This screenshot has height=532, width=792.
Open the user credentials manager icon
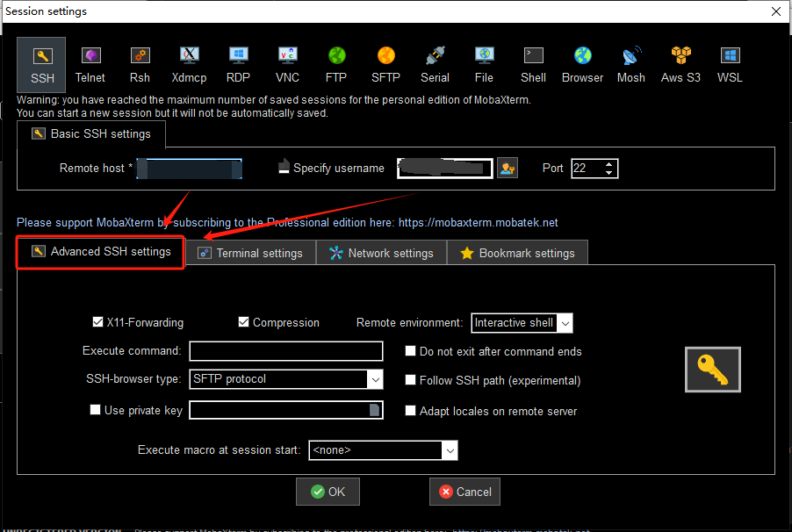[x=508, y=169]
